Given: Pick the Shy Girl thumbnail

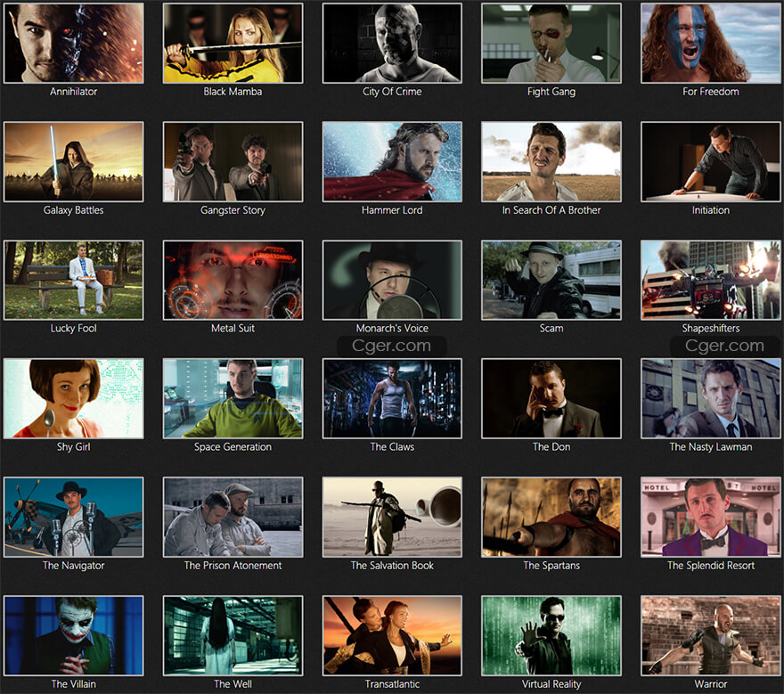Looking at the screenshot, I should click(x=73, y=398).
